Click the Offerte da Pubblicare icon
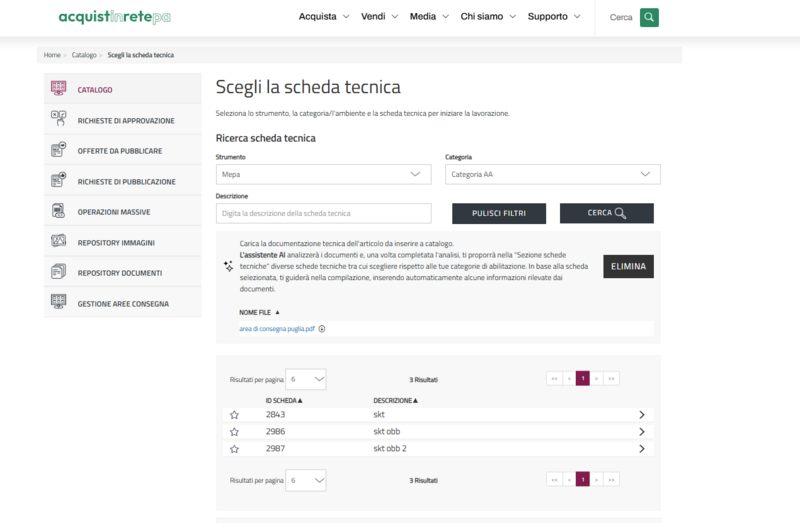The width and height of the screenshot is (800, 523). [x=59, y=150]
